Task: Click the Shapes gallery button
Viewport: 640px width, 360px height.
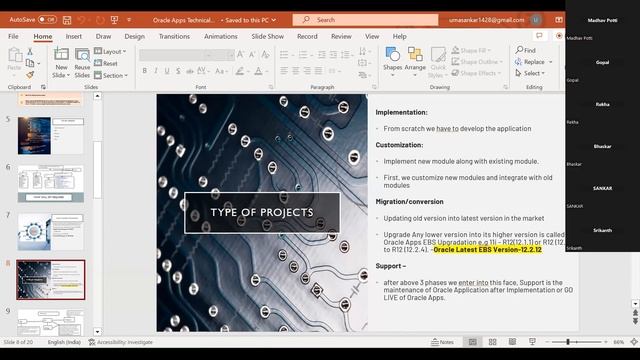Action: click(x=393, y=61)
